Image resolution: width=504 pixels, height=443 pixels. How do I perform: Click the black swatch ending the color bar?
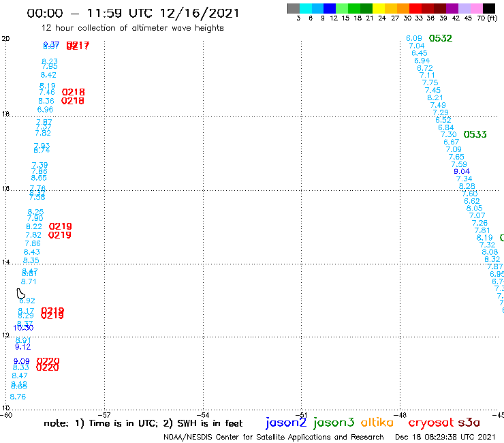488,8
